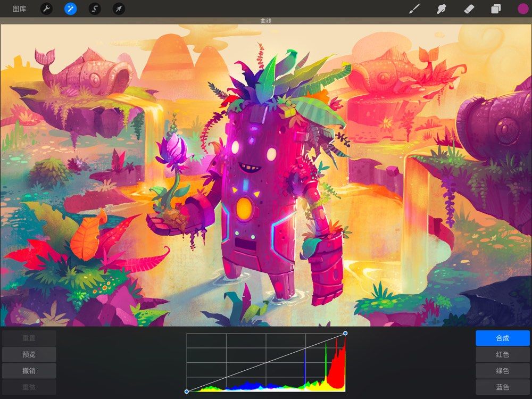Select the 红色 red channel
The height and width of the screenshot is (399, 532).
pyautogui.click(x=503, y=354)
